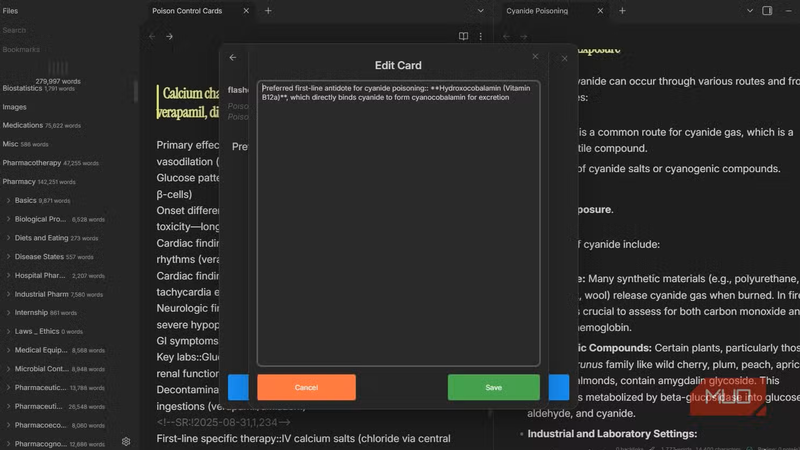
Task: Open the three-dot more options menu
Action: click(480, 36)
